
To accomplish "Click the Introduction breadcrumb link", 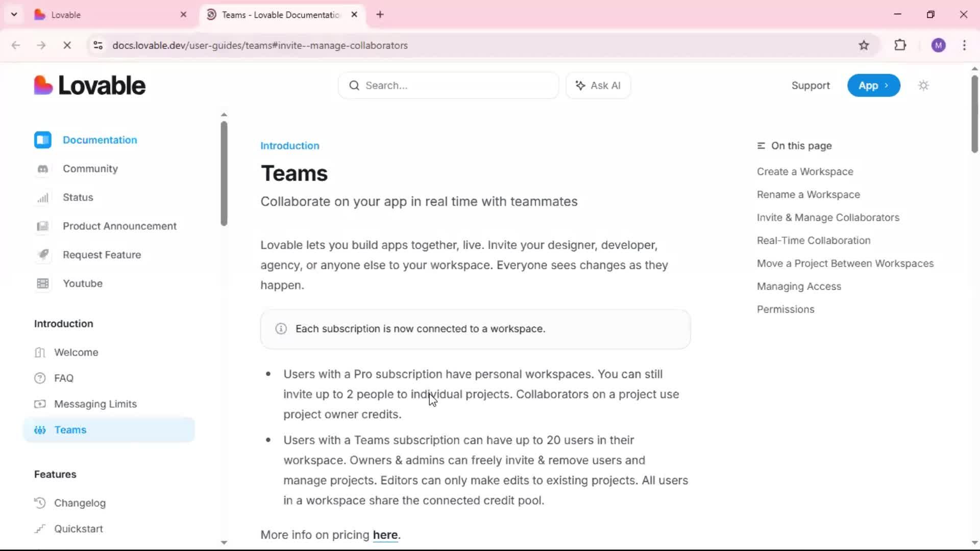I will (290, 146).
